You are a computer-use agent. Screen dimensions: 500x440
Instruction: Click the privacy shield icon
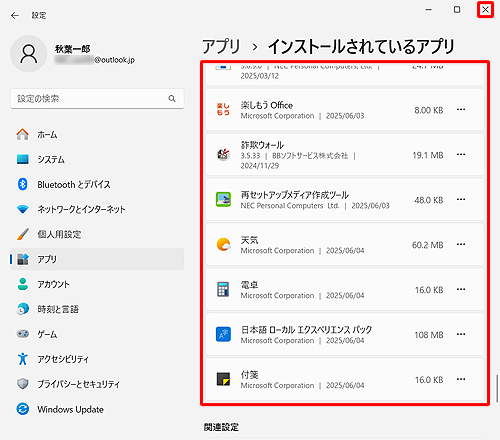(x=23, y=384)
